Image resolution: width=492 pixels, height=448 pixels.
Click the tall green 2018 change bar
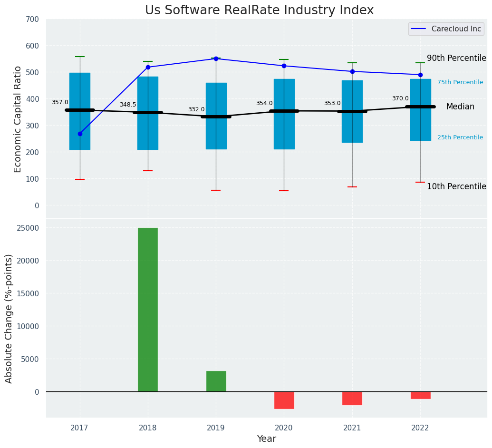tap(148, 309)
